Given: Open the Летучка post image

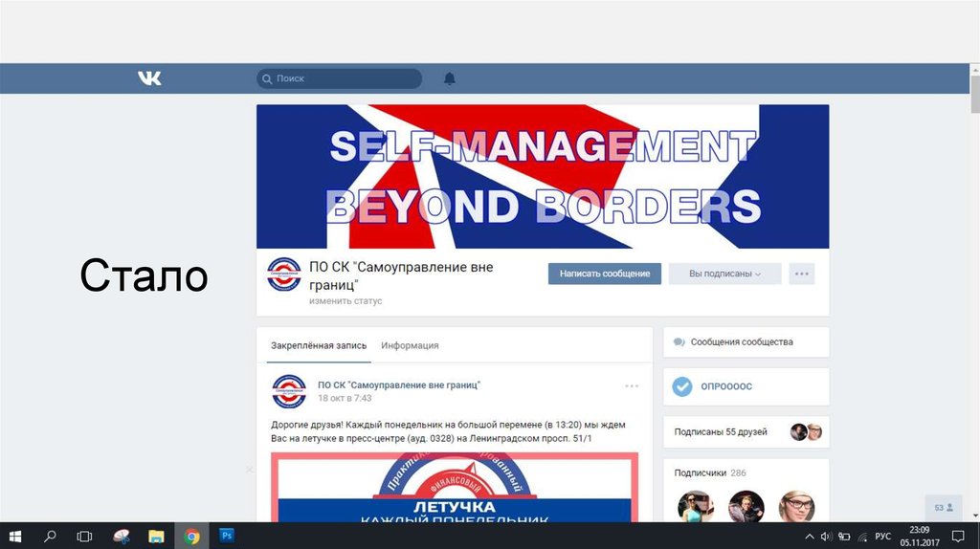Looking at the screenshot, I should click(x=455, y=487).
